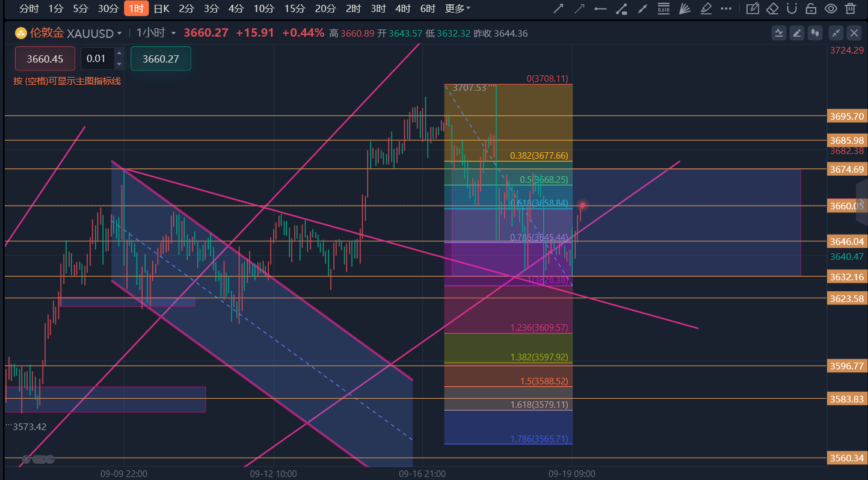
Task: Open the edit drawing note icon
Action: point(752,8)
